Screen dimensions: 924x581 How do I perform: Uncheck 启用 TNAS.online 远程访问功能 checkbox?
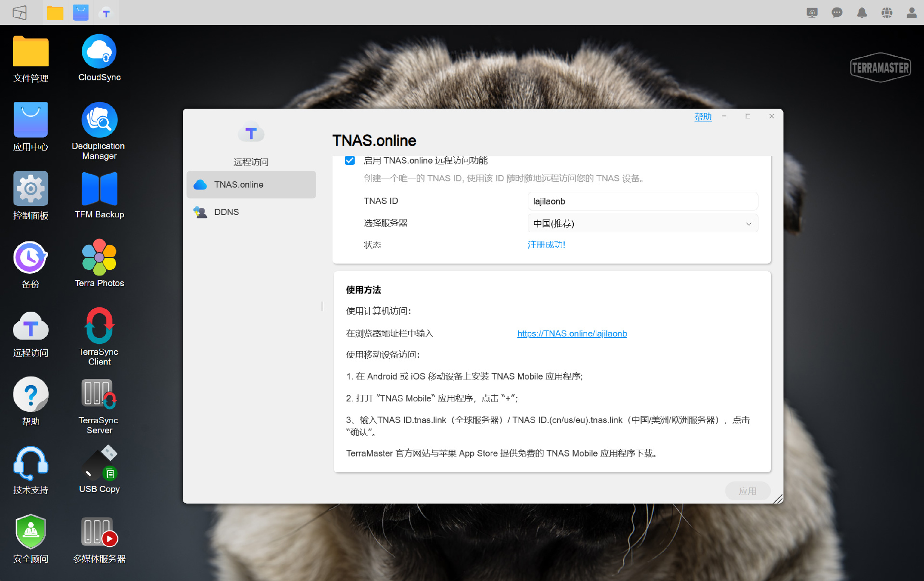click(x=350, y=161)
